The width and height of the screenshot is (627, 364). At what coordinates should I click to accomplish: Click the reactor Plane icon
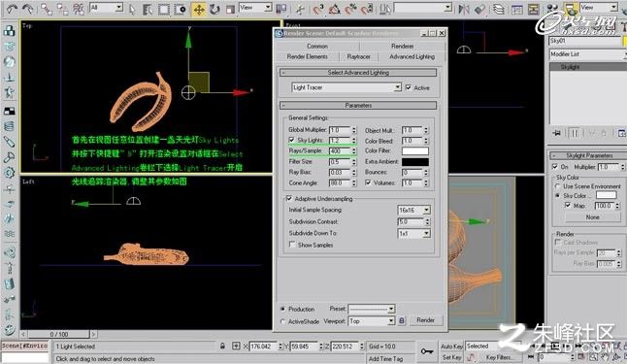point(9,111)
